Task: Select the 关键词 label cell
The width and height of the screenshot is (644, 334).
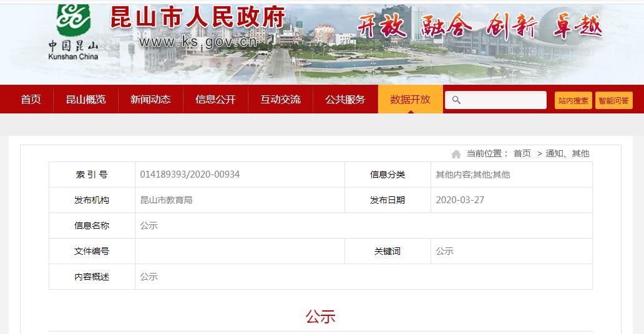Action: tap(388, 251)
